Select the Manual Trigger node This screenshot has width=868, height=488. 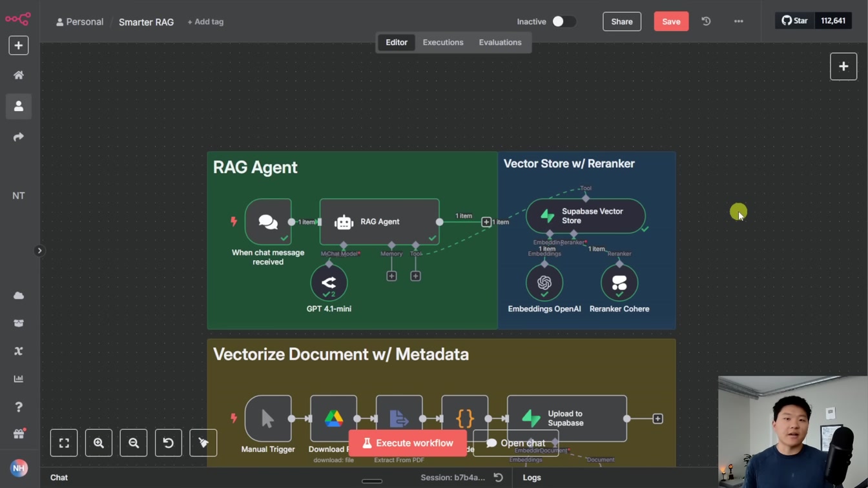click(x=268, y=419)
